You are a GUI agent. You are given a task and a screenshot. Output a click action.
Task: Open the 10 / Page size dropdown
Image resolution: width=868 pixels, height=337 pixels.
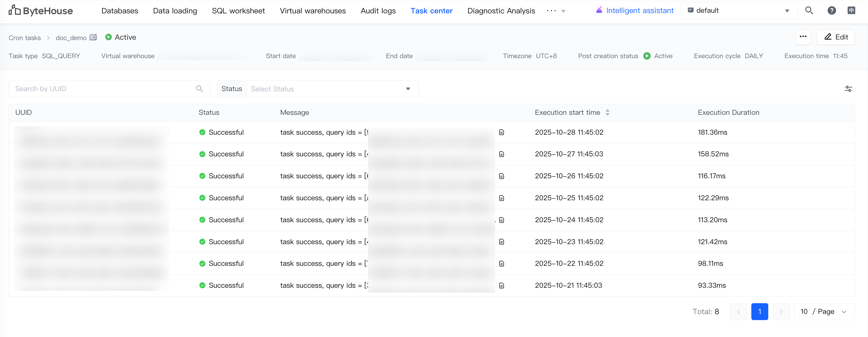[x=823, y=311]
